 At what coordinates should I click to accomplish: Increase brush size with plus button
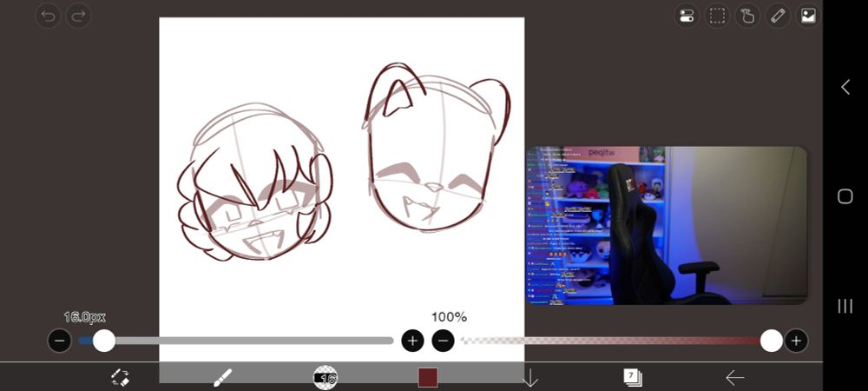click(412, 341)
